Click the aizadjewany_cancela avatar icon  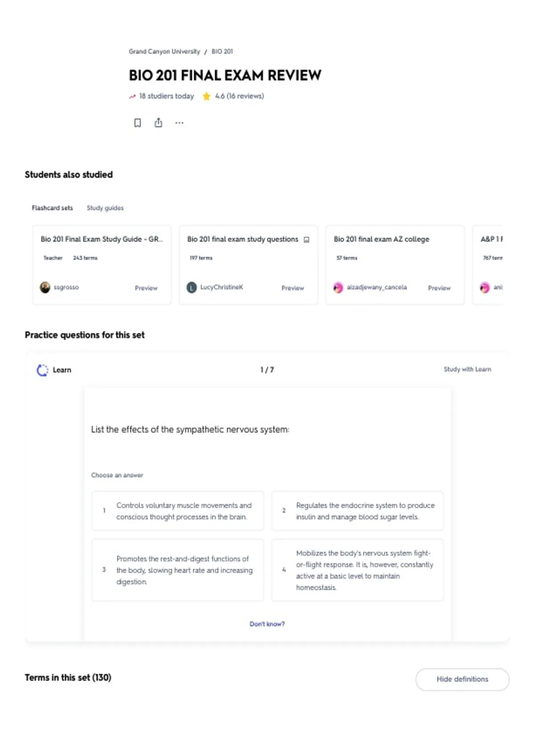(x=338, y=287)
